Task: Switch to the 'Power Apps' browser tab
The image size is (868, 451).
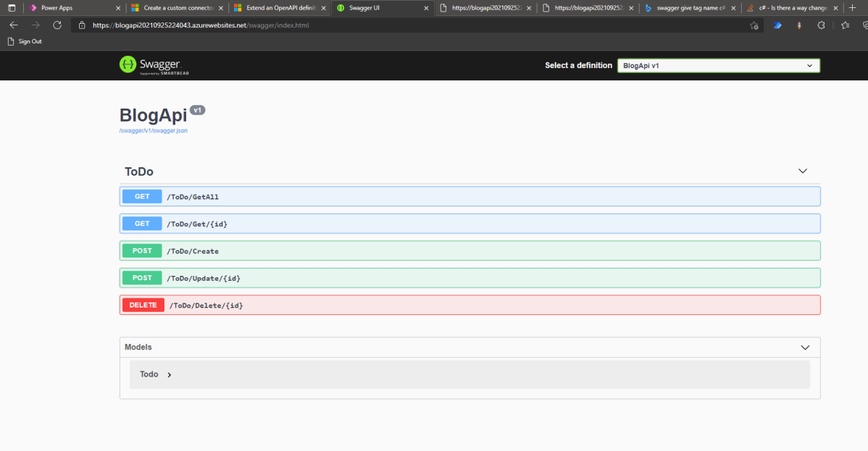Action: [58, 9]
